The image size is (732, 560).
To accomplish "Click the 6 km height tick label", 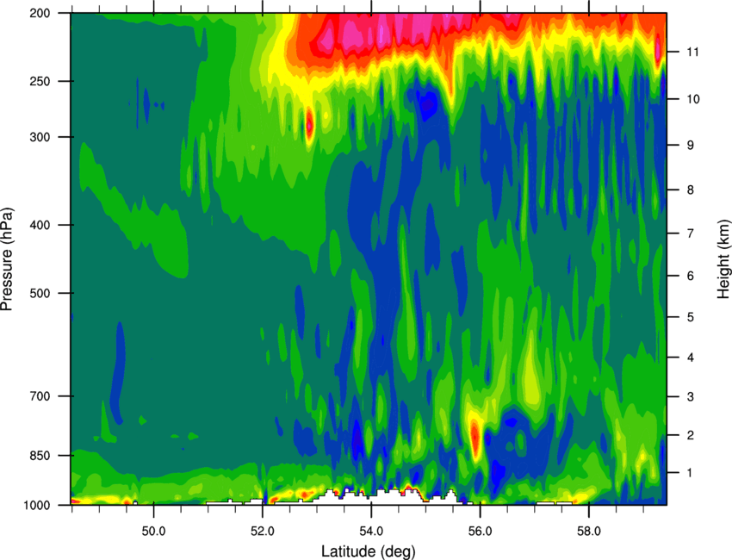I will (690, 276).
